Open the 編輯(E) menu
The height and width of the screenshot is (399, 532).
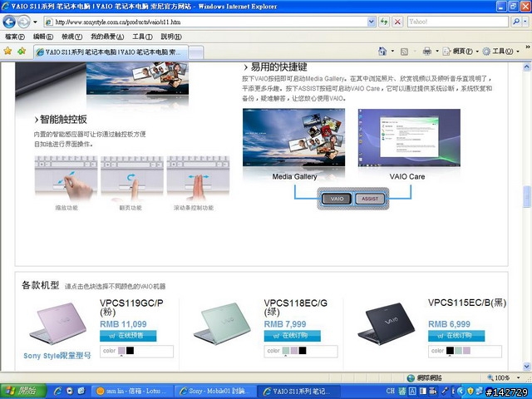point(43,37)
